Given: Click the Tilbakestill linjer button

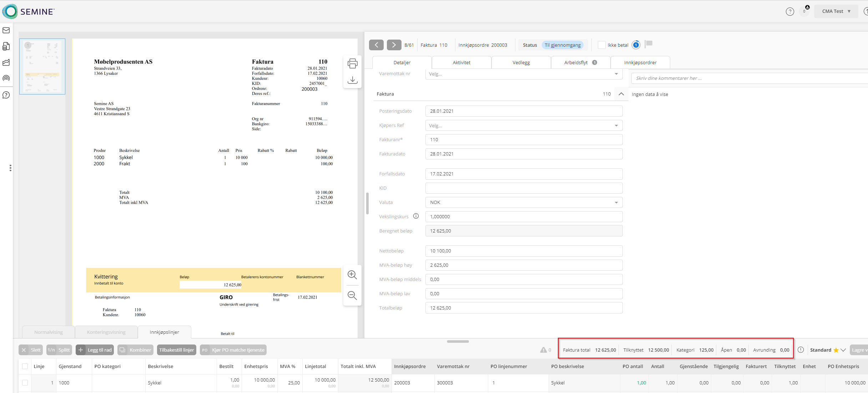Looking at the screenshot, I should pyautogui.click(x=176, y=350).
